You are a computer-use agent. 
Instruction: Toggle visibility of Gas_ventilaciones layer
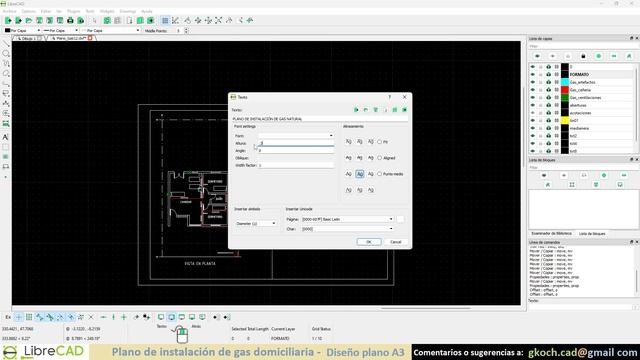point(532,98)
